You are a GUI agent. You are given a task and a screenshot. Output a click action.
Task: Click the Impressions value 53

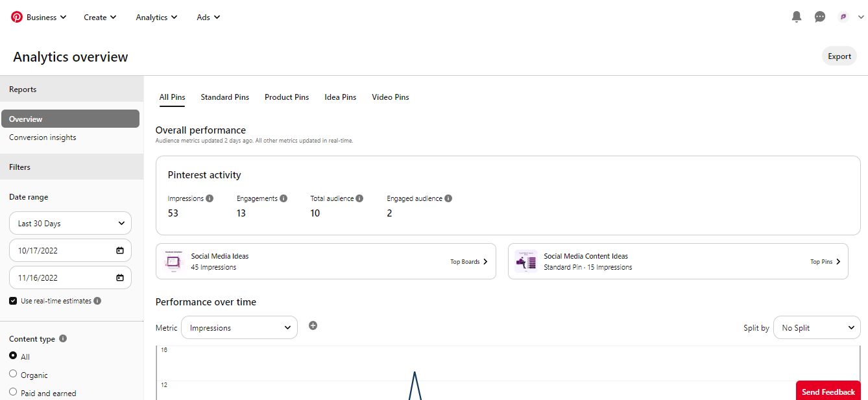pyautogui.click(x=173, y=213)
